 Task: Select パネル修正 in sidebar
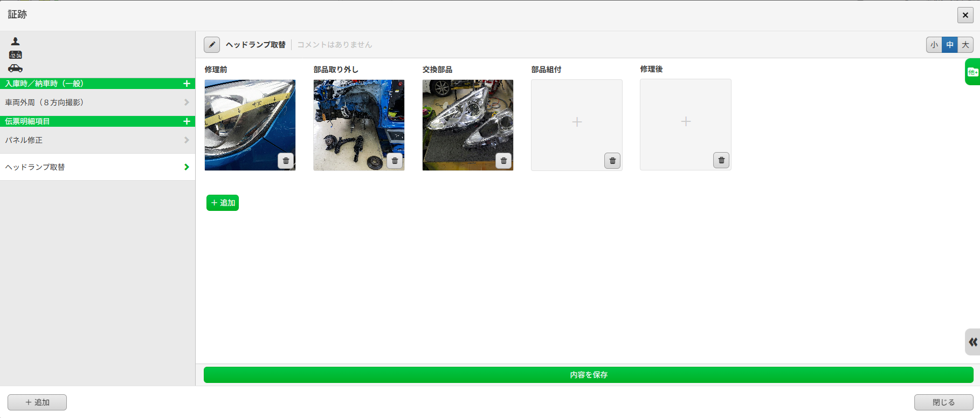coord(98,140)
